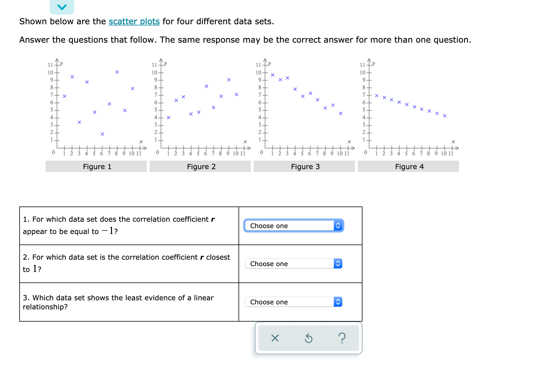Click the stepper arrows on first Choose one
The image size is (539, 392).
click(338, 226)
